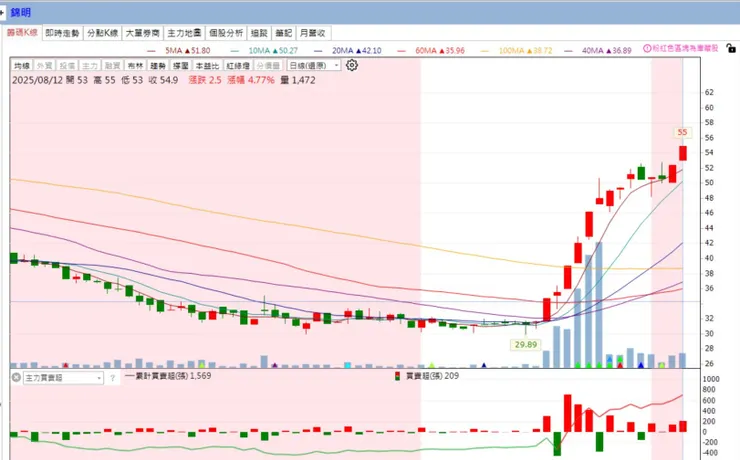Click the 40MA 36.89 legend entry
This screenshot has width=740, height=460.
pyautogui.click(x=597, y=50)
